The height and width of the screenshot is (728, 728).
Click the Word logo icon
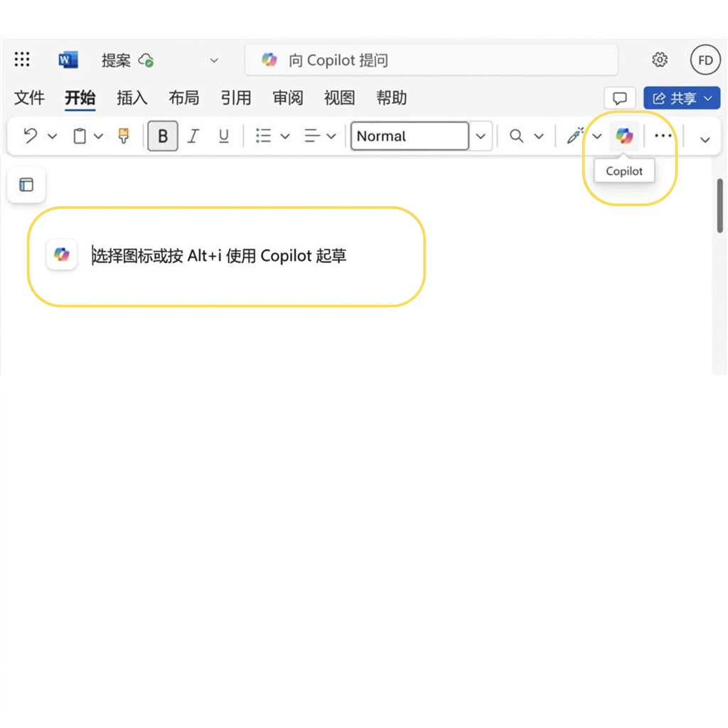68,60
